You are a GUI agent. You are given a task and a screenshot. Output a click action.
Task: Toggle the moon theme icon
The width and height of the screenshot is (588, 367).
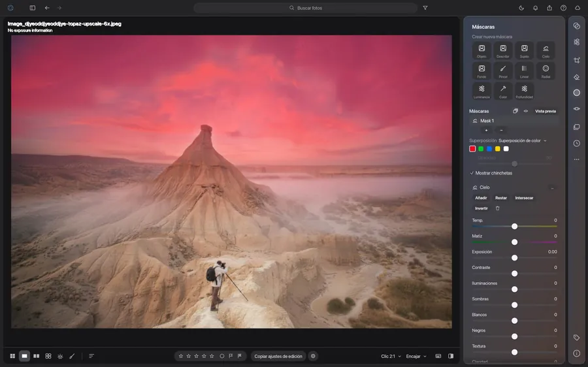coord(521,8)
